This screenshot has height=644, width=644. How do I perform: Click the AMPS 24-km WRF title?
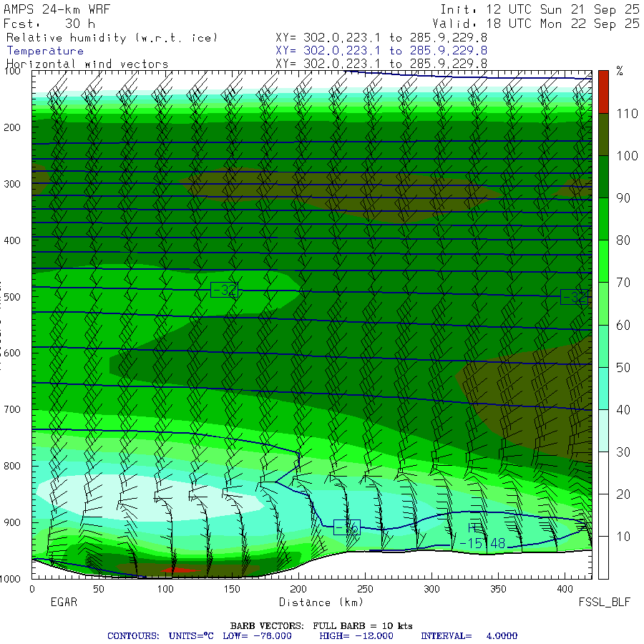[x=59, y=9]
